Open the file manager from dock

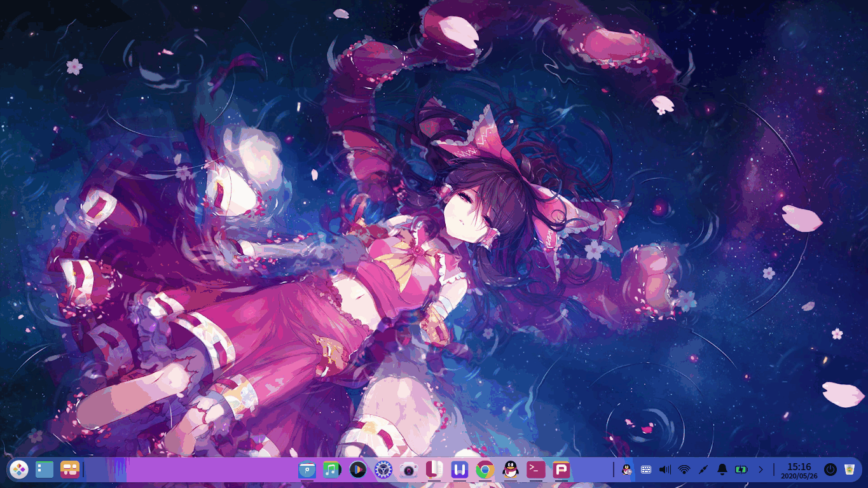(307, 470)
